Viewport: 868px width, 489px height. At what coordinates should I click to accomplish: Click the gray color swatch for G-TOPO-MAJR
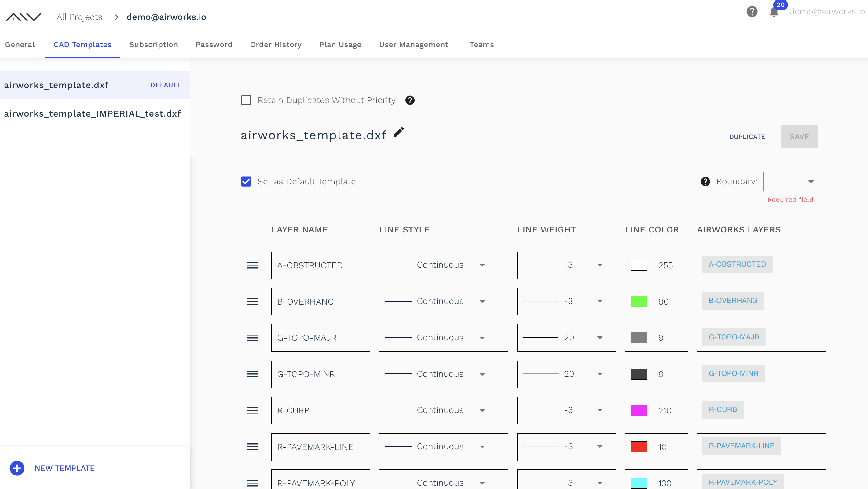[x=639, y=338]
